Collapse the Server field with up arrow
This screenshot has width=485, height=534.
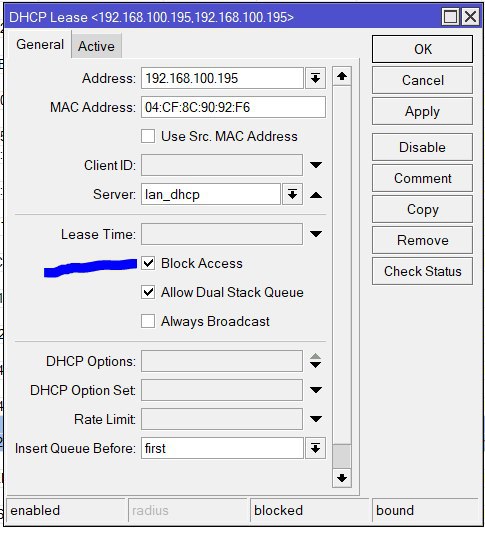pos(316,195)
